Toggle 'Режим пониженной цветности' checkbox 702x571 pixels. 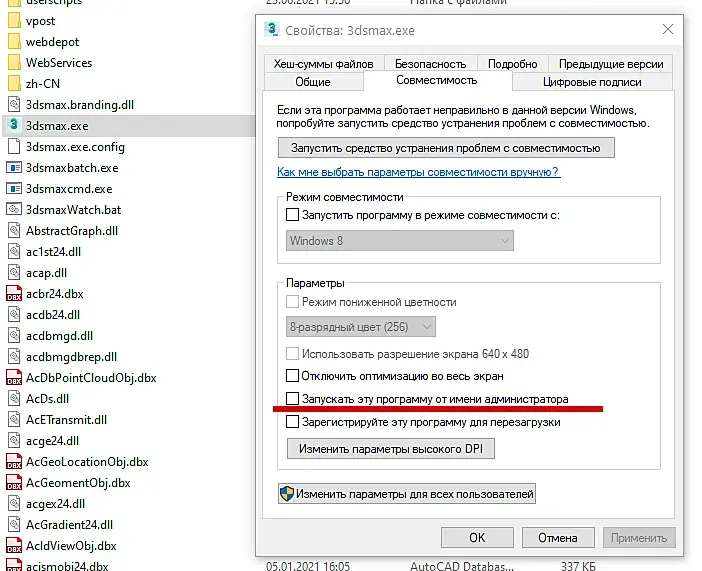click(292, 301)
